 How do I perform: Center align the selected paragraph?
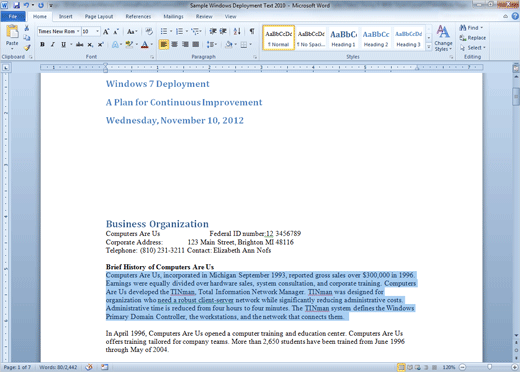click(x=174, y=44)
